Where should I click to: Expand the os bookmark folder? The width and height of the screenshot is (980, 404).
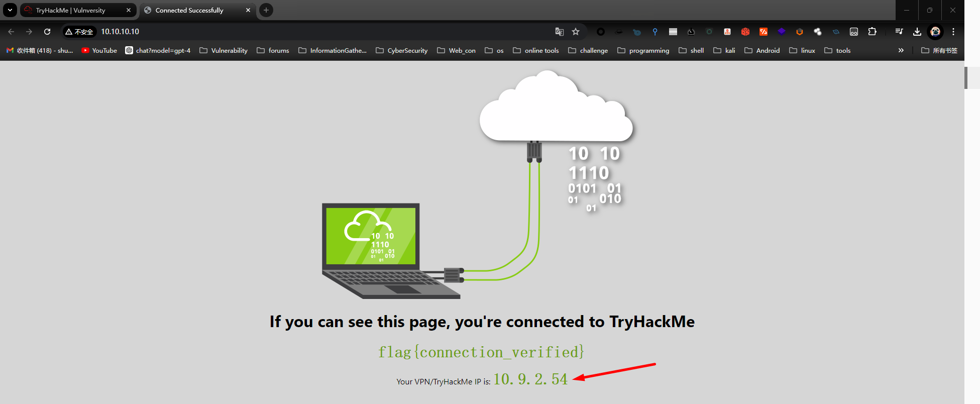pyautogui.click(x=494, y=50)
